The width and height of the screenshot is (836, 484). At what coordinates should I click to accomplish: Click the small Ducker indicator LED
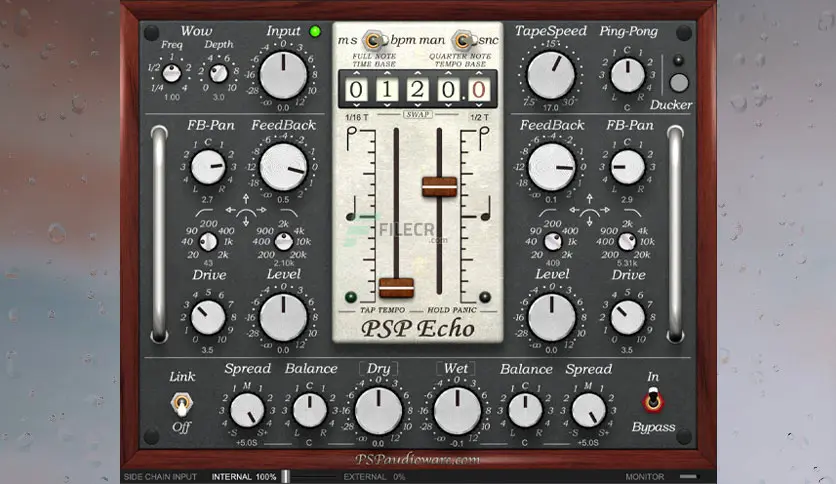coord(678,60)
